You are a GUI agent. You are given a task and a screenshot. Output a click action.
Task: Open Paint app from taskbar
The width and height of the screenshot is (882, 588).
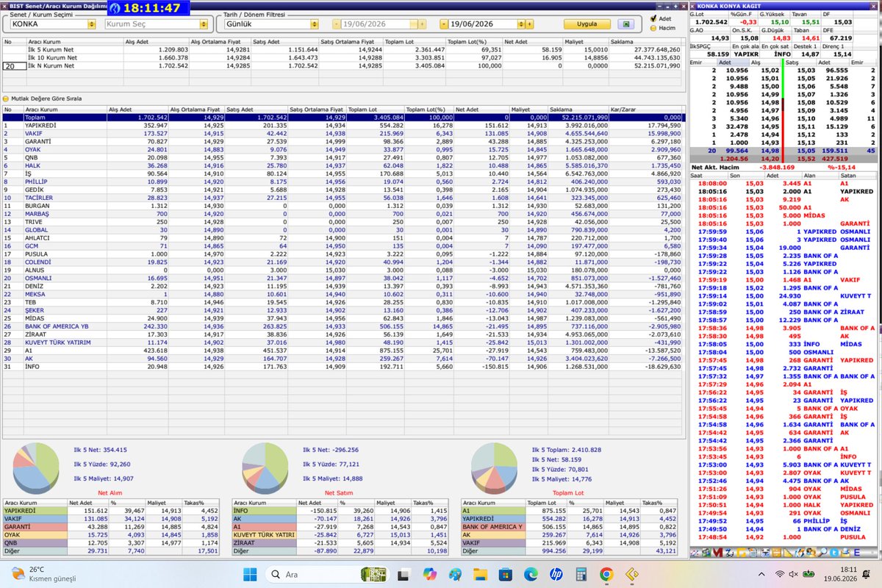pyautogui.click(x=456, y=574)
